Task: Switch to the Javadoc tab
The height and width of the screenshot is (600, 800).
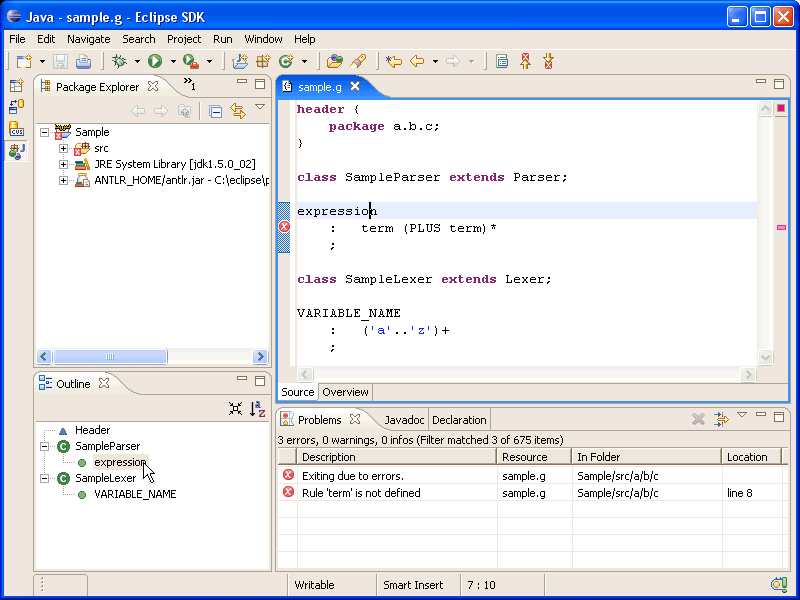Action: tap(404, 420)
